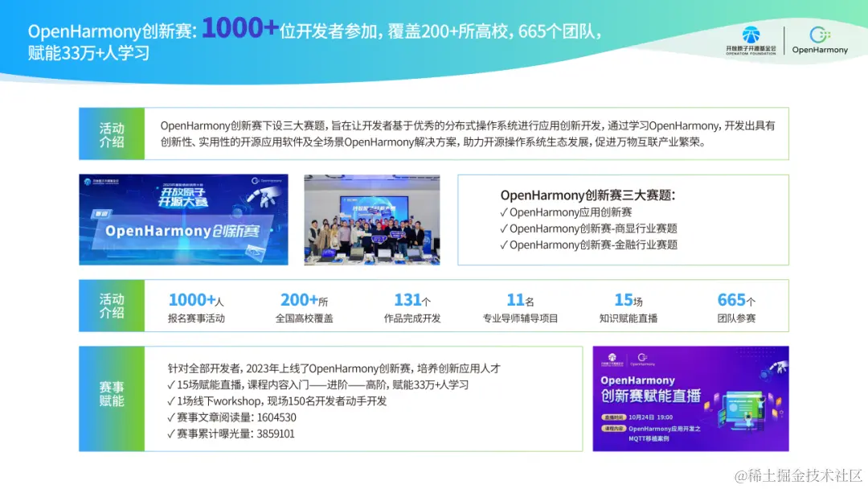Image resolution: width=868 pixels, height=489 pixels.
Task: Click the 赛事累计曝光量: 3859101 line
Action: tap(231, 434)
